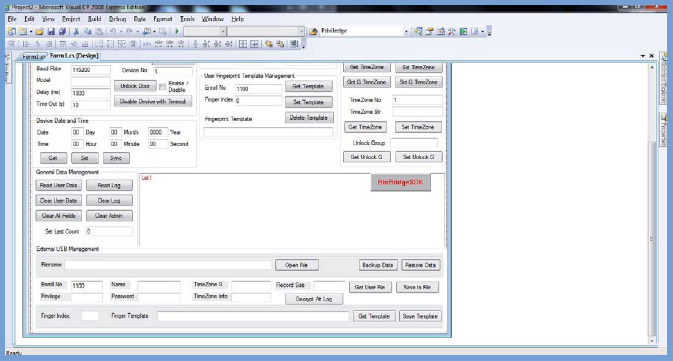Click the Open File folder icon
The width and height of the screenshot is (673, 361).
click(39, 31)
